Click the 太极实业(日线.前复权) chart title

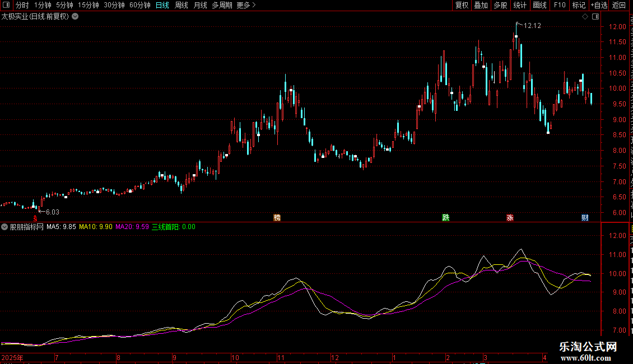[x=35, y=17]
